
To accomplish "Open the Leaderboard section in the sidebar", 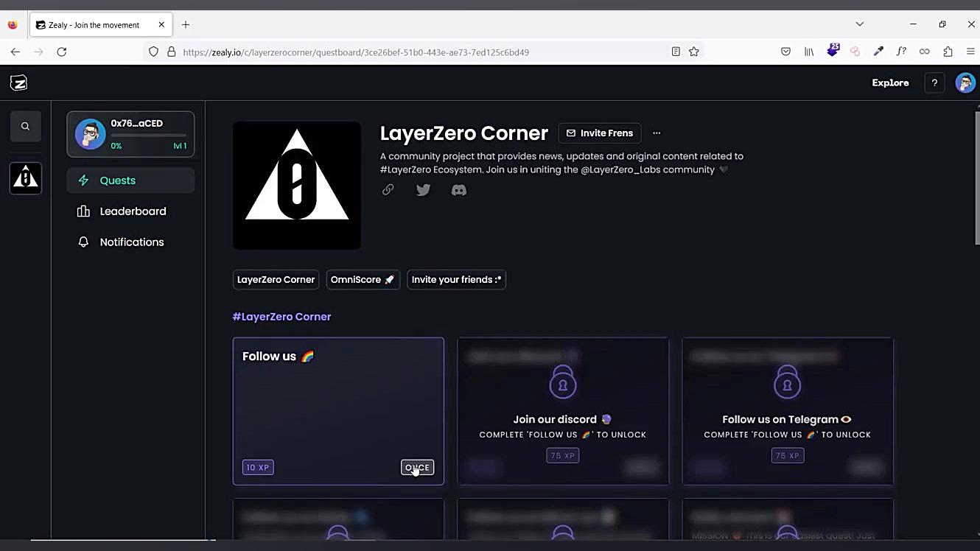I will tap(130, 211).
